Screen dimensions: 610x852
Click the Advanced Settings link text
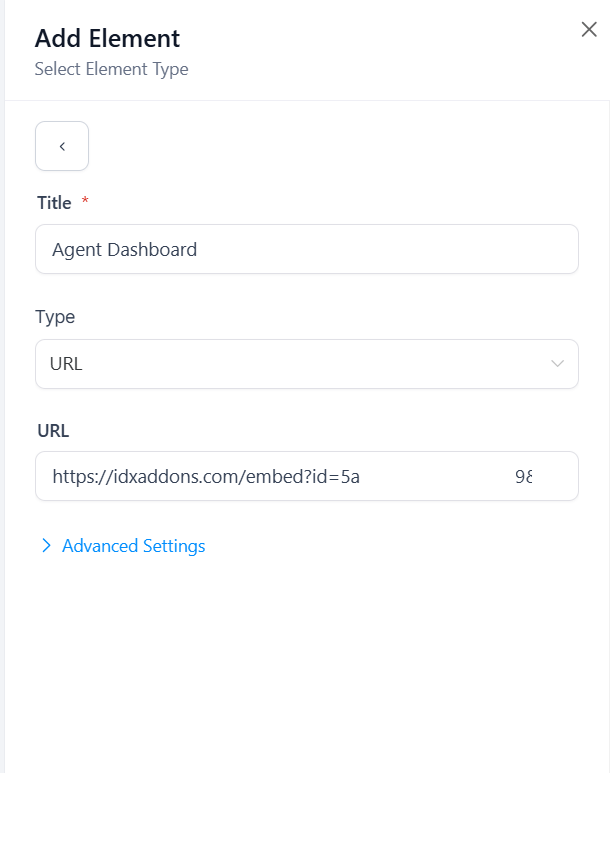(x=134, y=546)
